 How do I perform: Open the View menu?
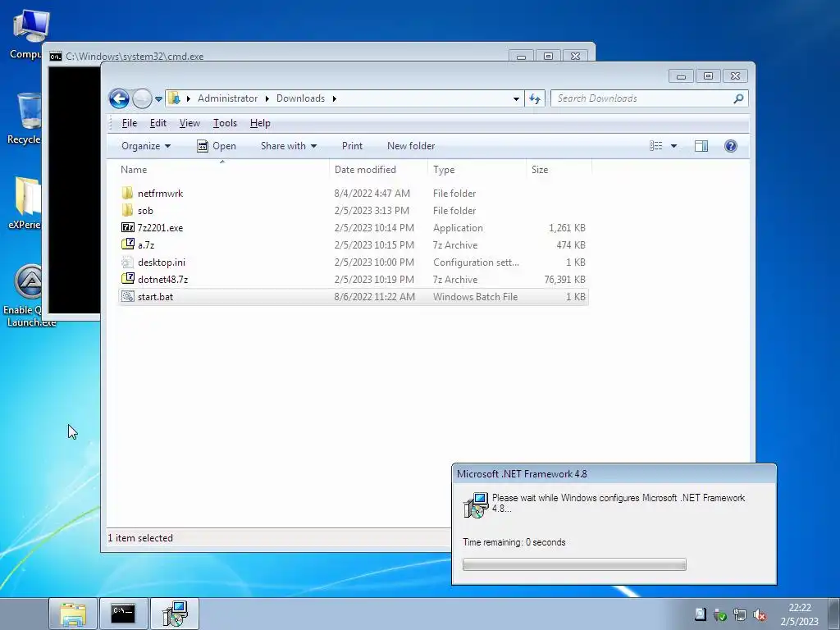(x=189, y=123)
